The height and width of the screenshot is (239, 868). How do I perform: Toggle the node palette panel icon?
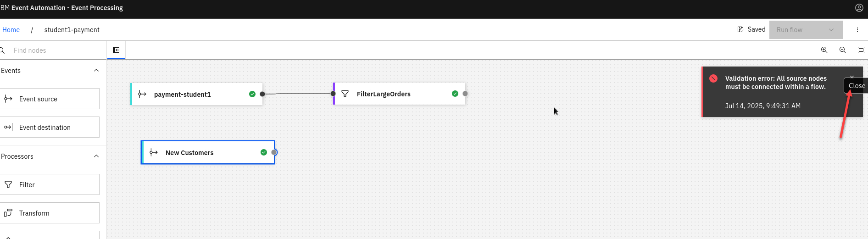pyautogui.click(x=116, y=50)
